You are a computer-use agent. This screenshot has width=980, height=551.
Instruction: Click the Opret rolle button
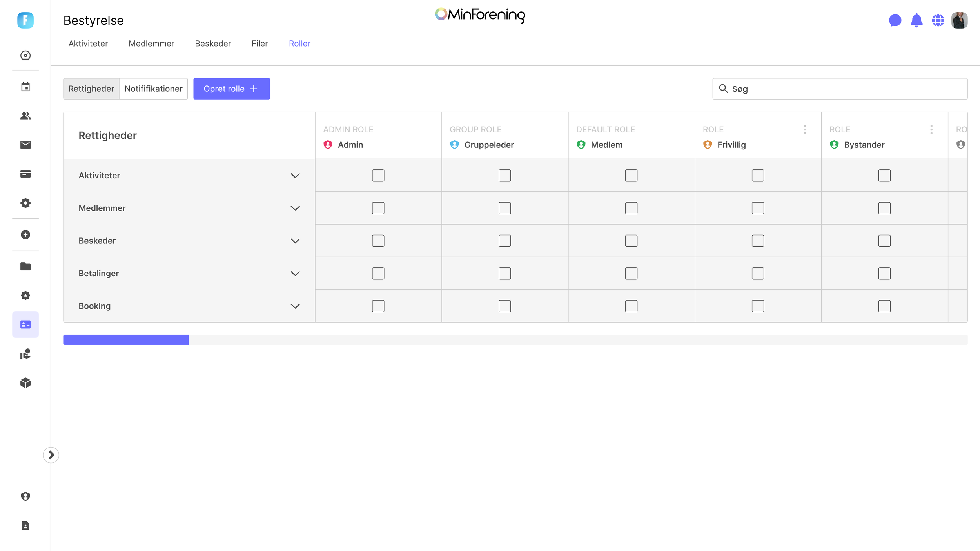point(232,89)
